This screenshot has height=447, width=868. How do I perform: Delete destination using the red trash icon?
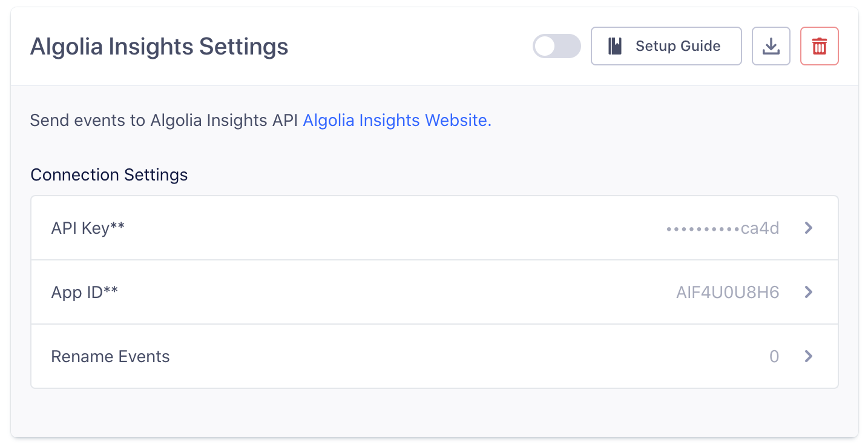[x=819, y=46]
